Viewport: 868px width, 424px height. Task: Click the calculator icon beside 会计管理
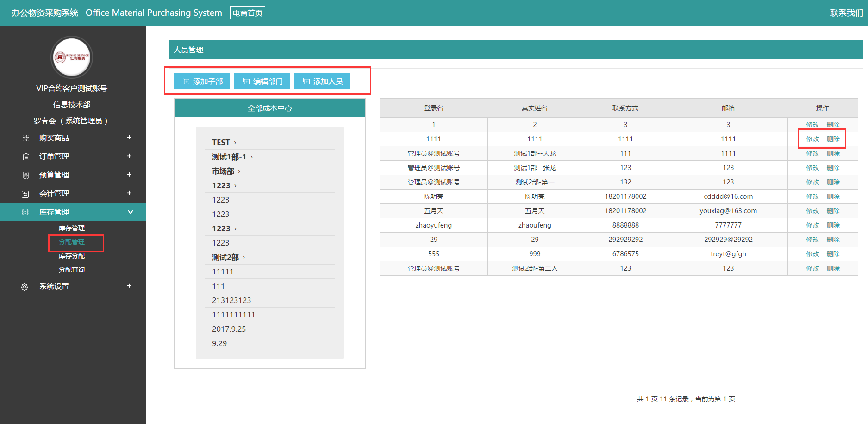26,194
